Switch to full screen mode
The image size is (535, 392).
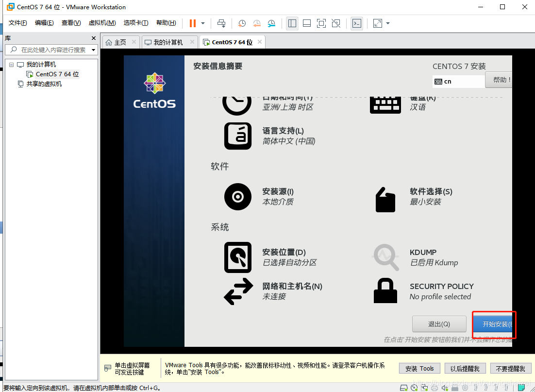(x=321, y=23)
